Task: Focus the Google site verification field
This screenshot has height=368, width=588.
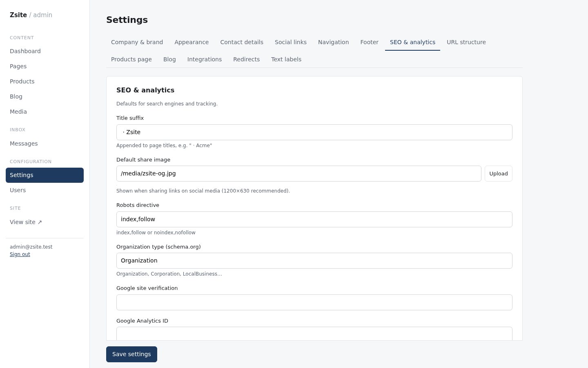Action: click(x=314, y=302)
